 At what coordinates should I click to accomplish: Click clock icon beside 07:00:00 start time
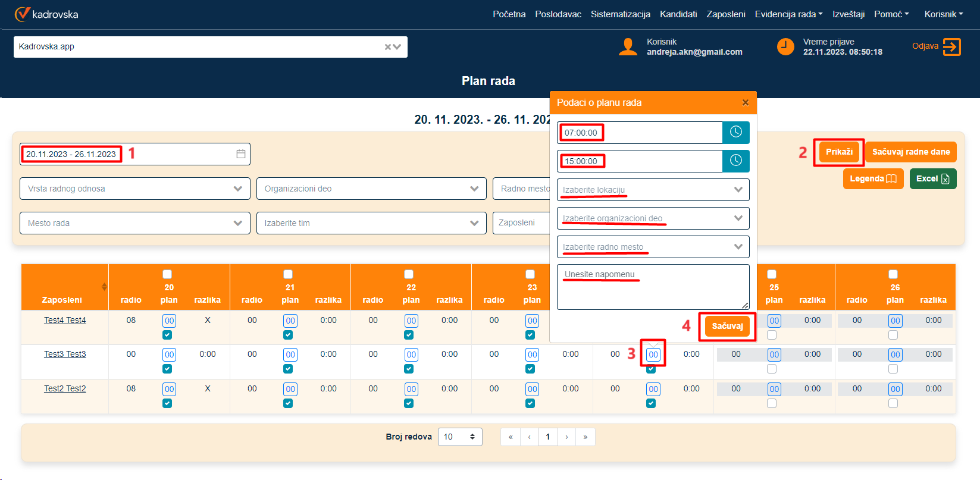[735, 133]
